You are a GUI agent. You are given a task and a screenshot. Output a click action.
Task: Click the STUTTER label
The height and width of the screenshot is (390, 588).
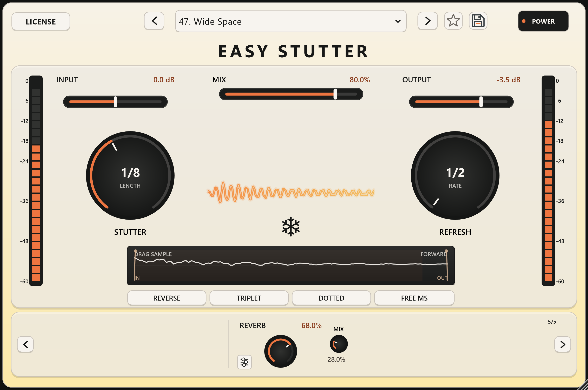point(130,232)
